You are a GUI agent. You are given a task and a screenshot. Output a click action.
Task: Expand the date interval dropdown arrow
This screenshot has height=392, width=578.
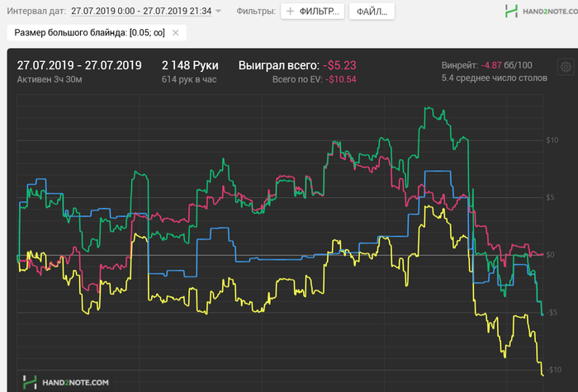click(x=219, y=12)
